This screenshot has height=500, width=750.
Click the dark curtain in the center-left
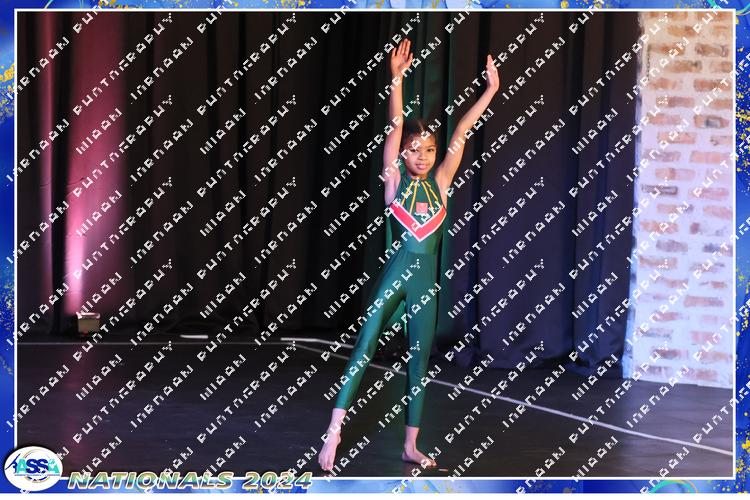click(x=250, y=180)
